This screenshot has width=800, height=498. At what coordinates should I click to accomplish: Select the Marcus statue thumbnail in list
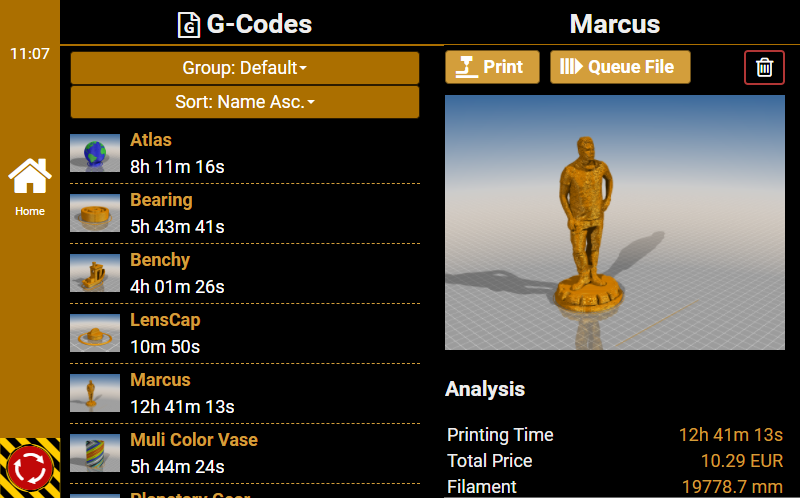coord(95,393)
